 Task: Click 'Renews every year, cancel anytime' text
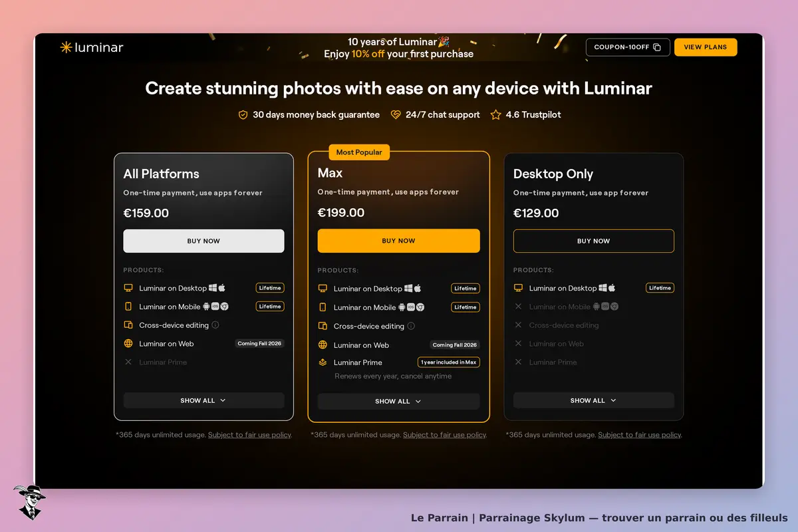pyautogui.click(x=393, y=376)
